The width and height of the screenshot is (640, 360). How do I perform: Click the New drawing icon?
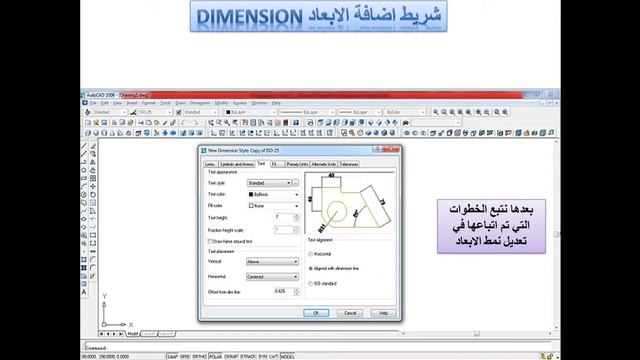88,122
